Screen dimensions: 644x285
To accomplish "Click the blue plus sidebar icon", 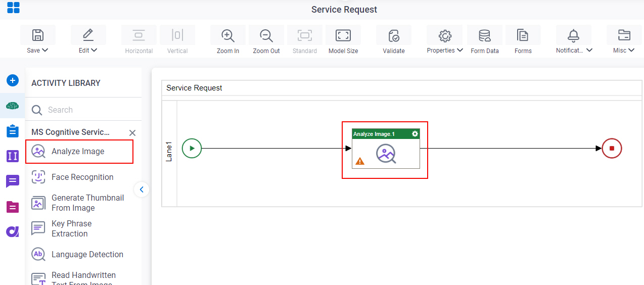I will point(13,80).
